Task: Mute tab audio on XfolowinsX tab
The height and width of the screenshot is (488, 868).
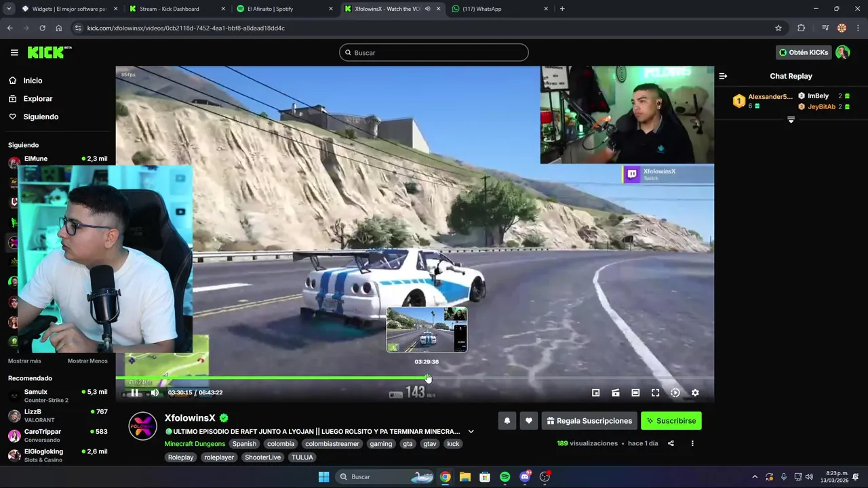Action: [x=427, y=9]
